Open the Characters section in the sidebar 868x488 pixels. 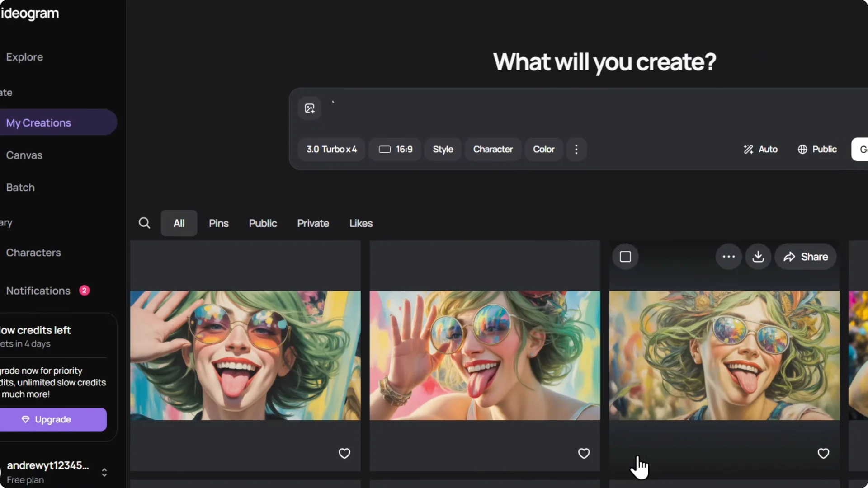[33, 253]
